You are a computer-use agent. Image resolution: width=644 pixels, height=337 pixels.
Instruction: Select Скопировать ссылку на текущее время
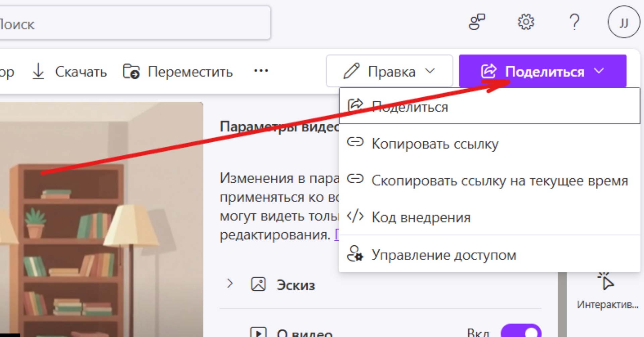[499, 181]
